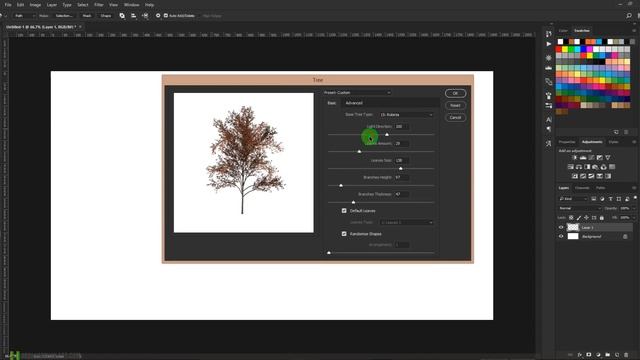Switch to the Channels tab
Screen dimensions: 640x360
[x=582, y=188]
